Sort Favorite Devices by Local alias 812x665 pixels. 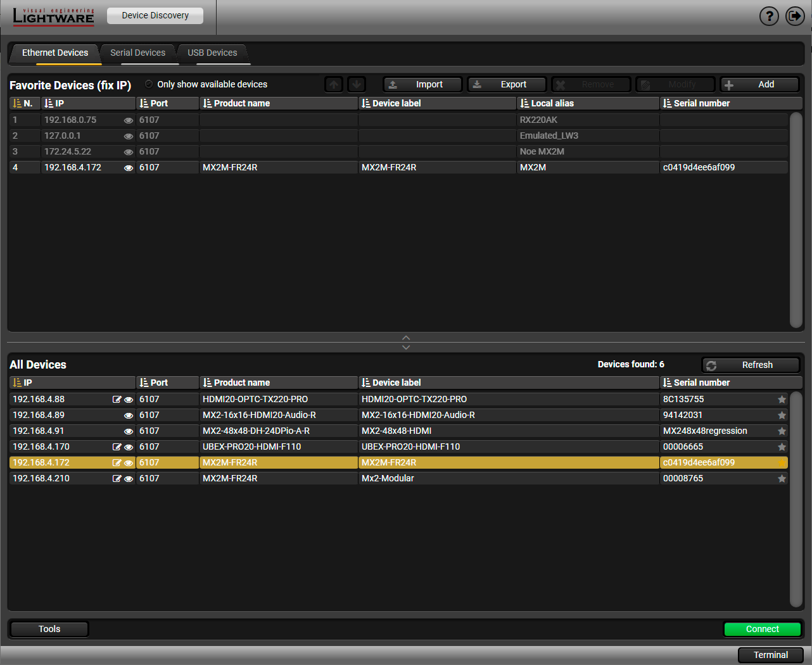(588, 103)
